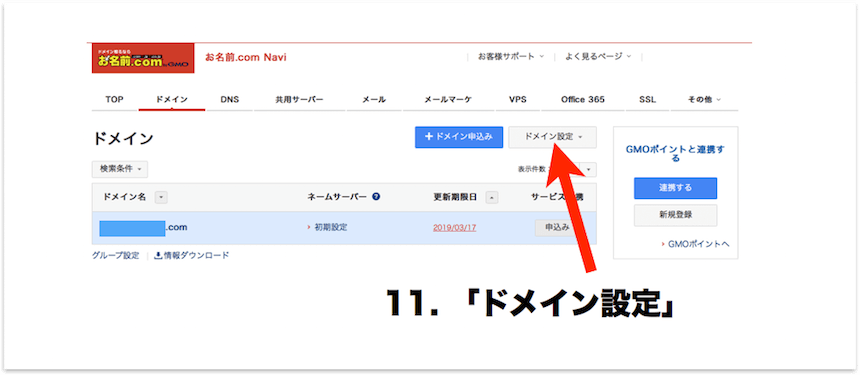
Task: Select the ドメイン tab
Action: pos(172,100)
